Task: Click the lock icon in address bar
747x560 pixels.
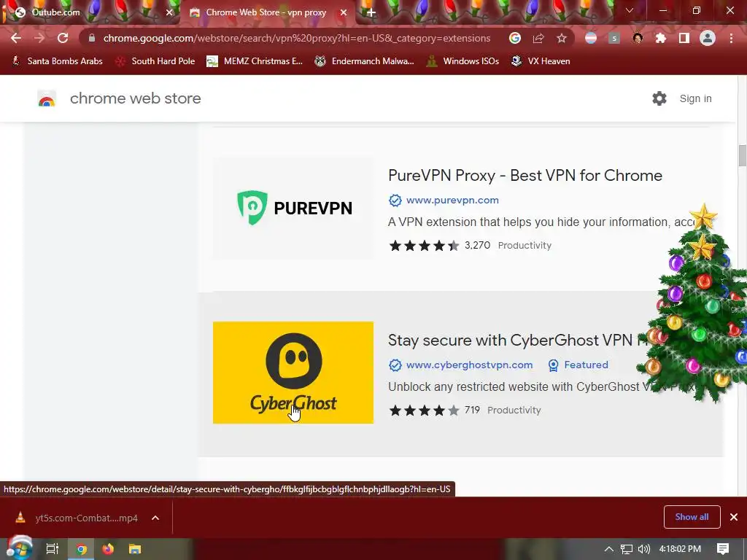Action: point(91,38)
